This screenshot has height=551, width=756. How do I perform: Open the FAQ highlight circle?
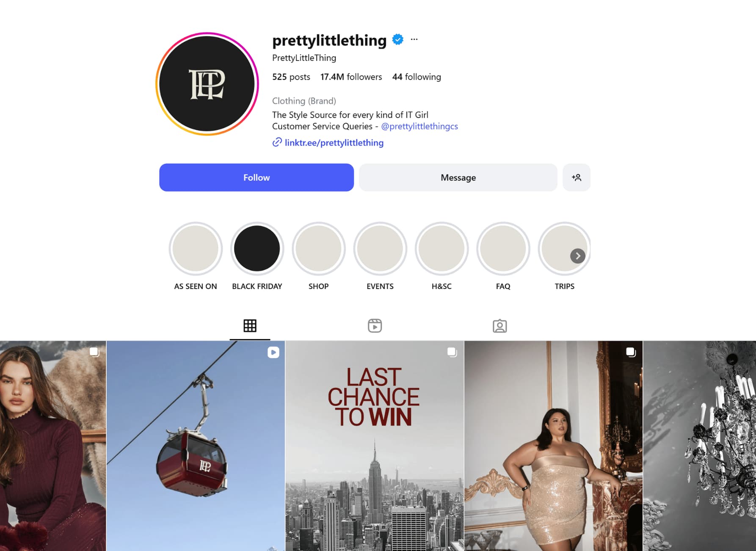click(503, 248)
